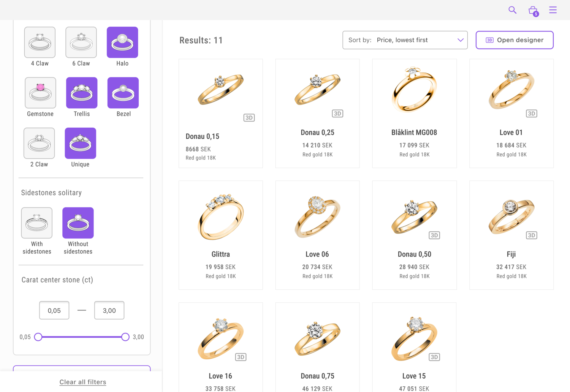Expand the Sort by dropdown
The height and width of the screenshot is (392, 570).
click(405, 40)
